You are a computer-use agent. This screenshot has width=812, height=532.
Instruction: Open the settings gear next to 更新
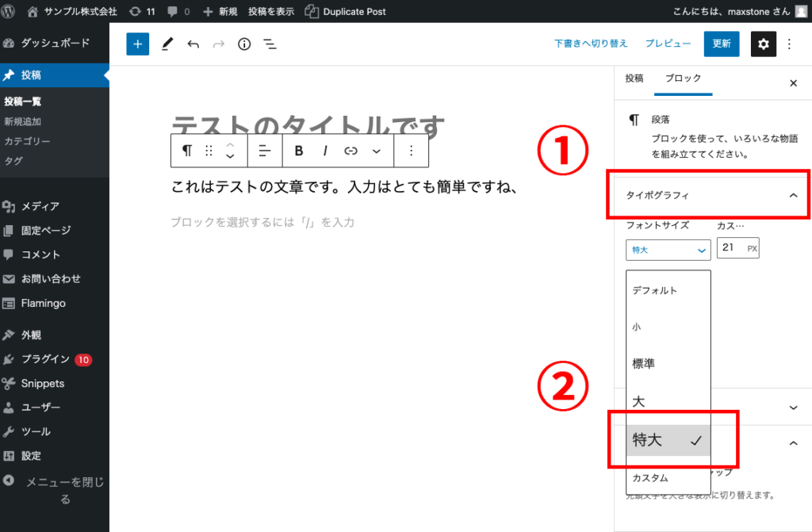(x=763, y=44)
